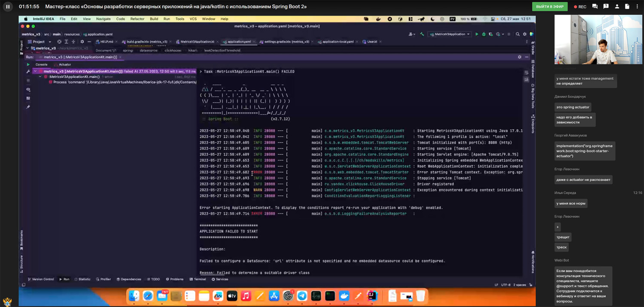The height and width of the screenshot is (307, 644).
Task: Collapse the :MetricsV3ApplicationKt.main() 1 error node
Action: click(x=40, y=76)
